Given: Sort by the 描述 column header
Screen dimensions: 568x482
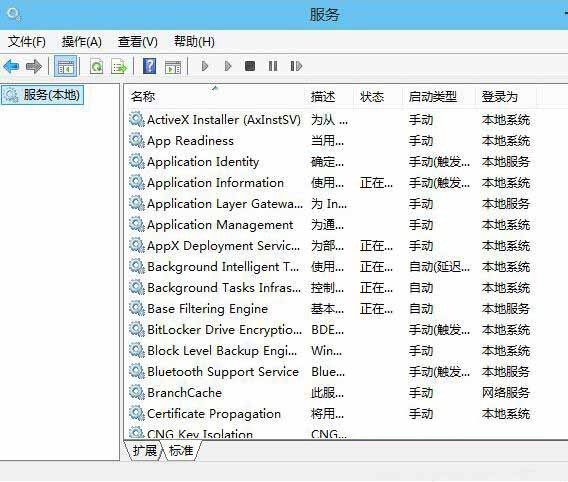Looking at the screenshot, I should pos(323,97).
